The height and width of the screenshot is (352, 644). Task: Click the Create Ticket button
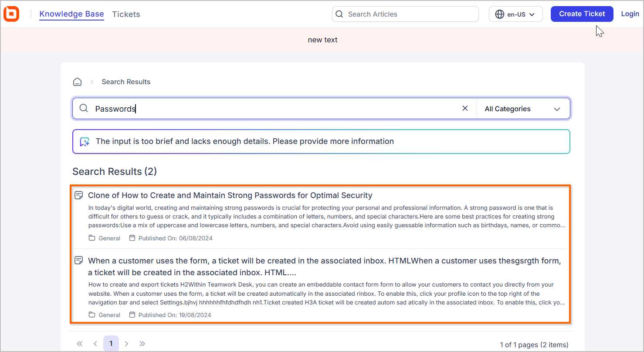(x=582, y=14)
